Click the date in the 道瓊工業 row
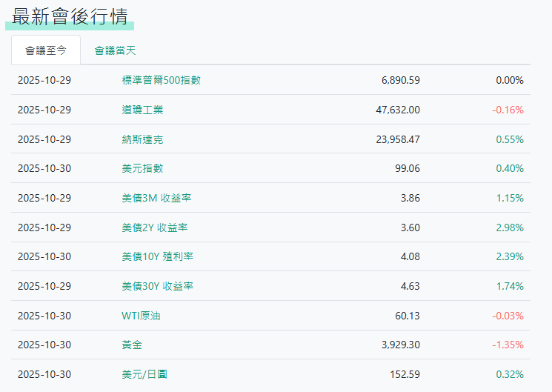 [x=44, y=110]
